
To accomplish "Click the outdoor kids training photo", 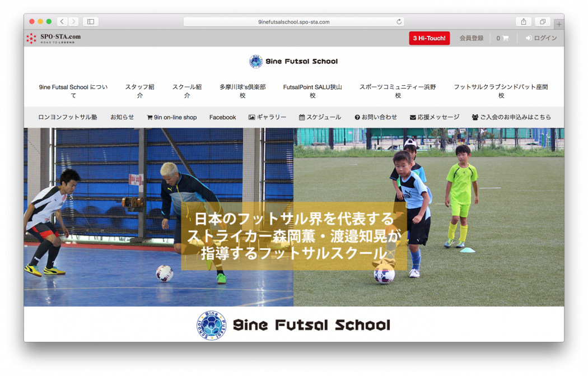I will point(428,217).
